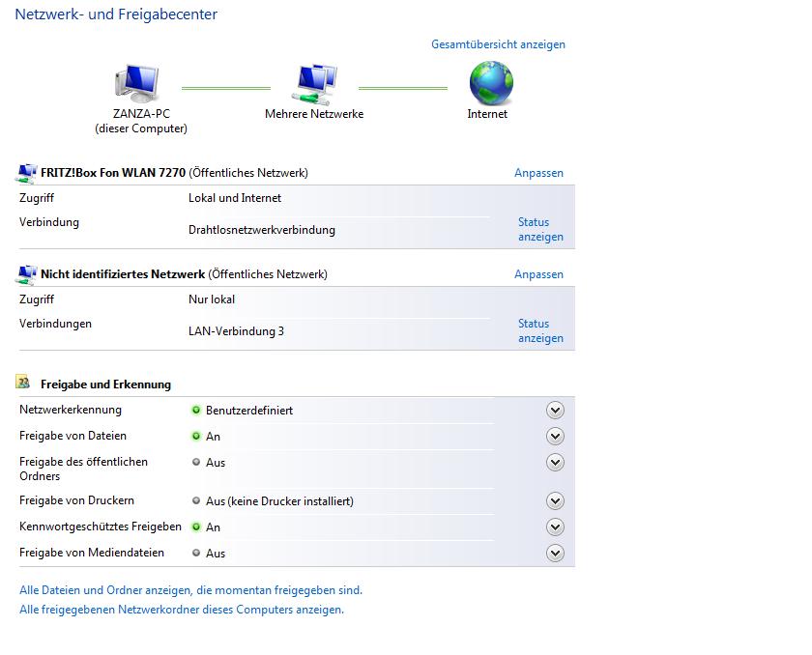The image size is (812, 655).
Task: Click the Netzwerk- und Freigabecenter title
Action: click(x=116, y=14)
